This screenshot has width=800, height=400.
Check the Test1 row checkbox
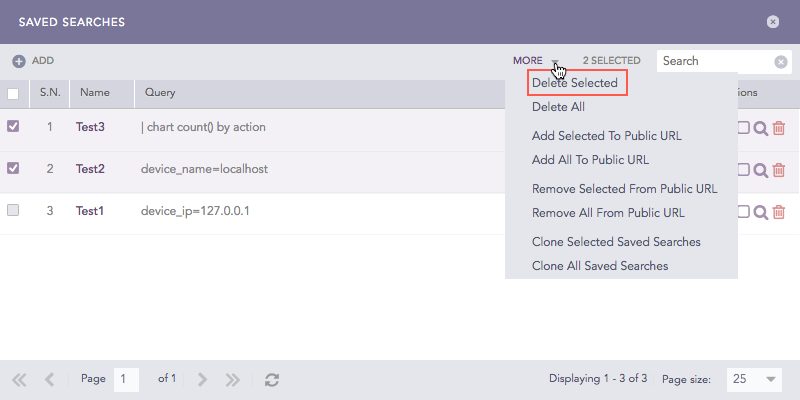(x=13, y=211)
